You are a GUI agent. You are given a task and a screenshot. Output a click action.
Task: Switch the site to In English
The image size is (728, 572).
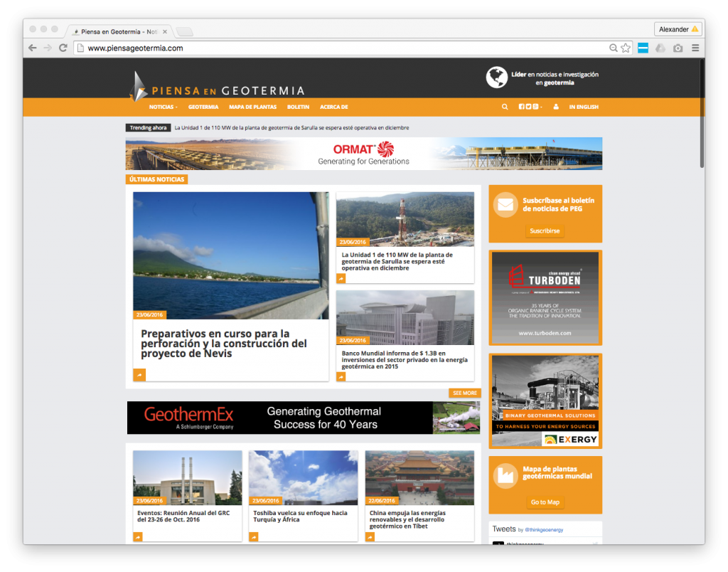584,107
